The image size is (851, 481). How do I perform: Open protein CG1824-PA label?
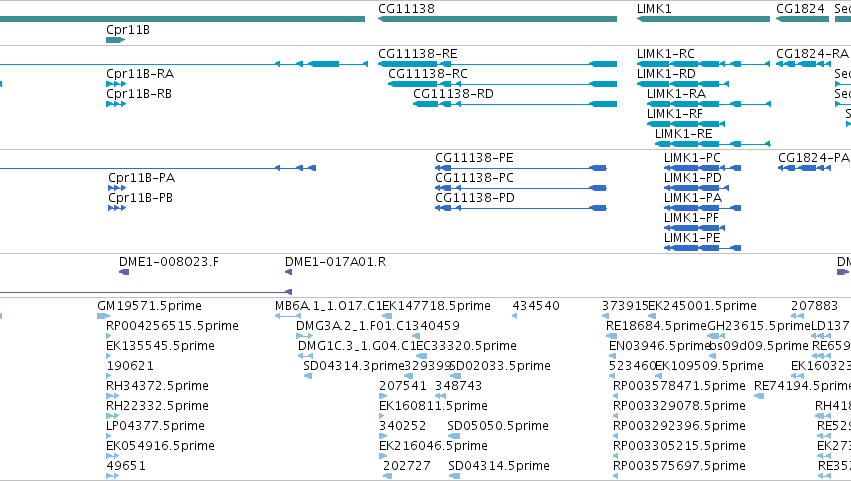[x=814, y=158]
